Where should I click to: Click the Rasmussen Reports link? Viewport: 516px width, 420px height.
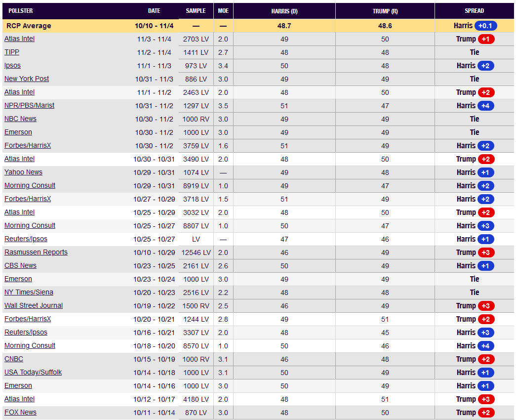coord(36,252)
